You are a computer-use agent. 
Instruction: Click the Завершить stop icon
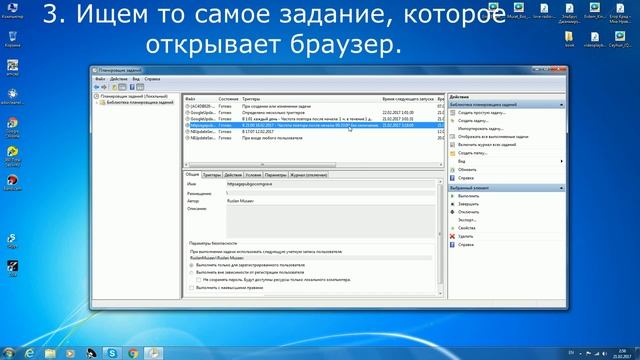(452, 204)
